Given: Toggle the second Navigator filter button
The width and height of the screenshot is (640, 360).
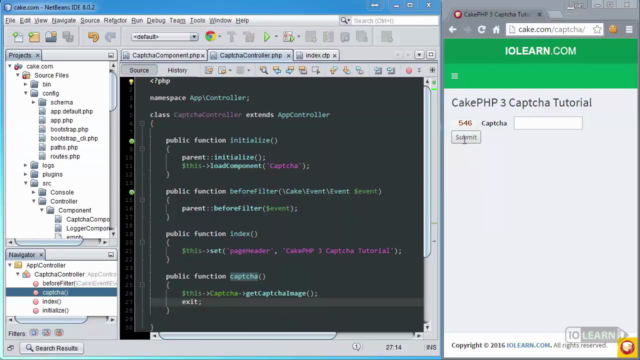Looking at the screenshot, I should click(x=47, y=333).
